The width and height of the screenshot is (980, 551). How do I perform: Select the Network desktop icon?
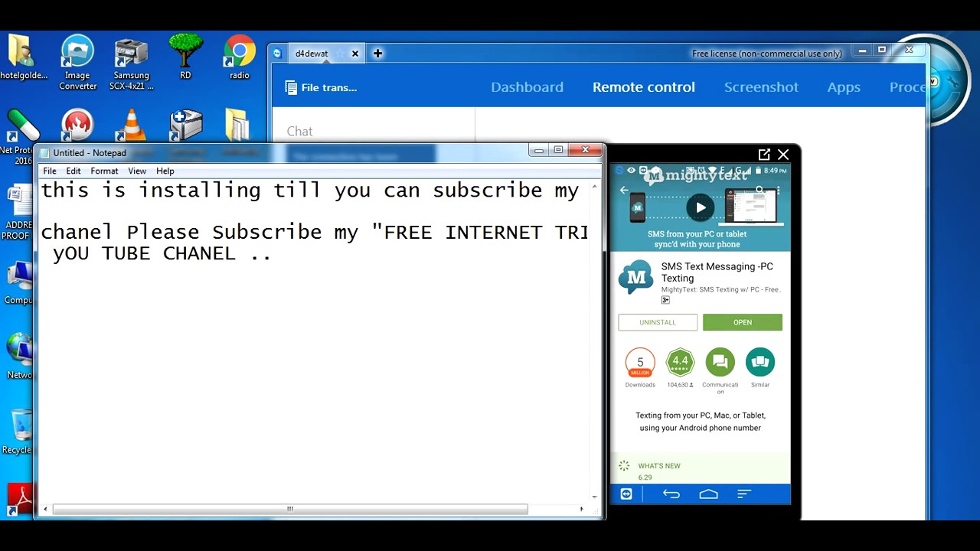pos(19,356)
